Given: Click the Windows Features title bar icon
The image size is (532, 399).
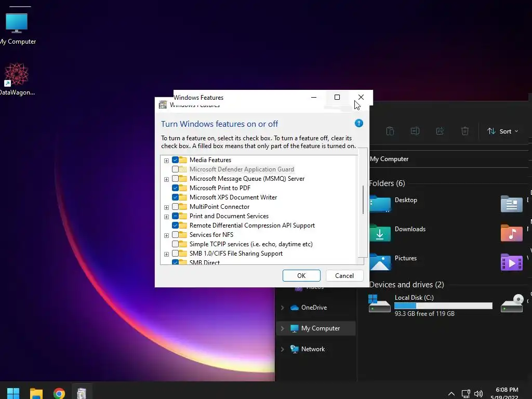Looking at the screenshot, I should pos(163,104).
